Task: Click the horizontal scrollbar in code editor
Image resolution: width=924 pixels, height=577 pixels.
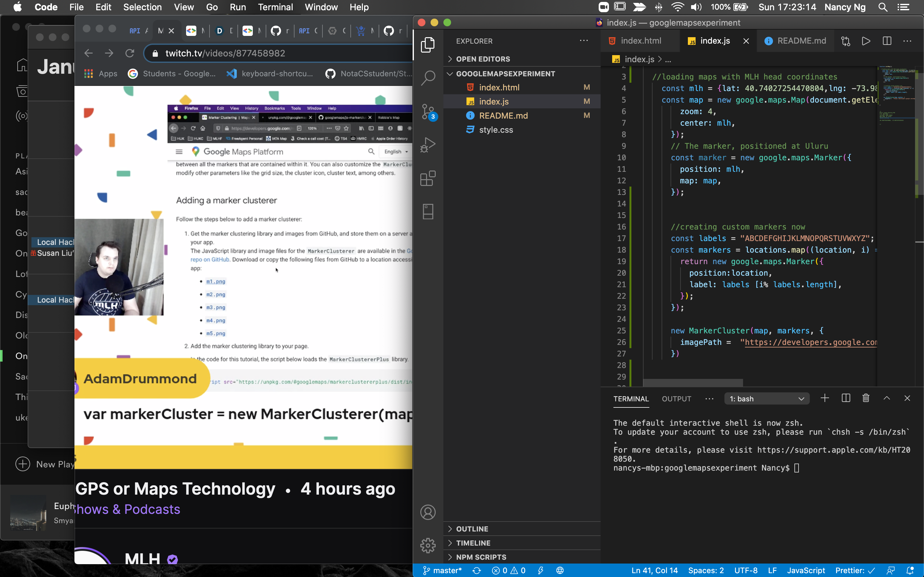Action: (693, 382)
